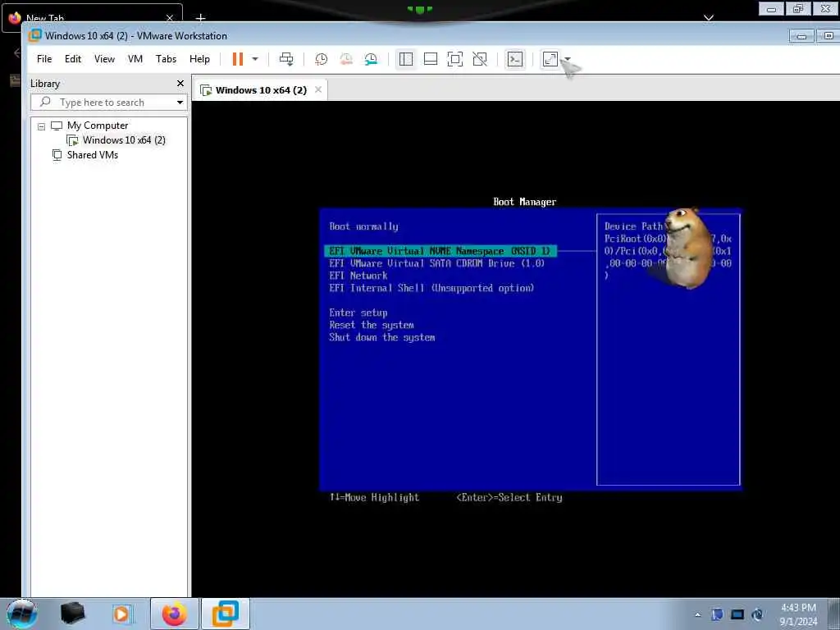Image resolution: width=840 pixels, height=630 pixels.
Task: Collapse the My Computer tree node
Action: [x=41, y=126]
